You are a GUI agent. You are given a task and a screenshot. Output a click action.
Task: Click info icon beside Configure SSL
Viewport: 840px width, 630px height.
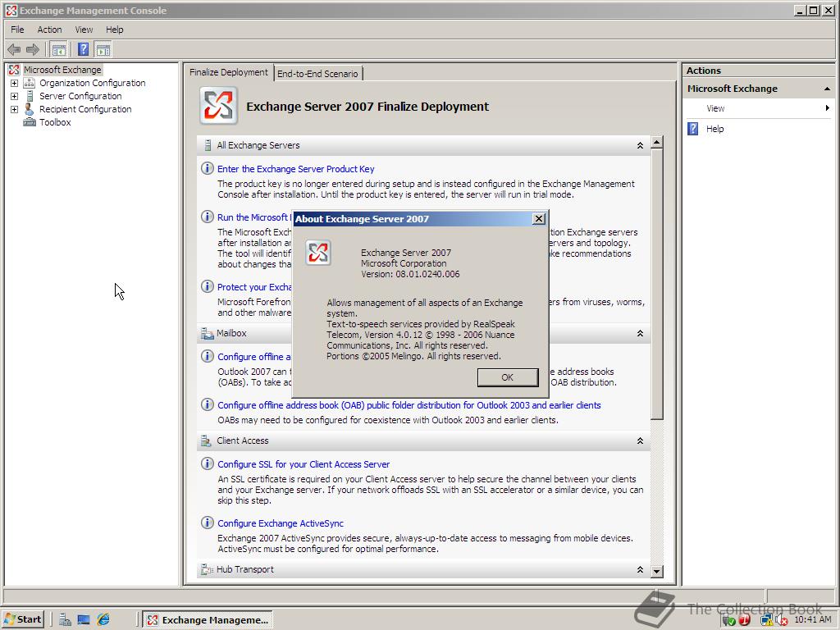point(208,463)
